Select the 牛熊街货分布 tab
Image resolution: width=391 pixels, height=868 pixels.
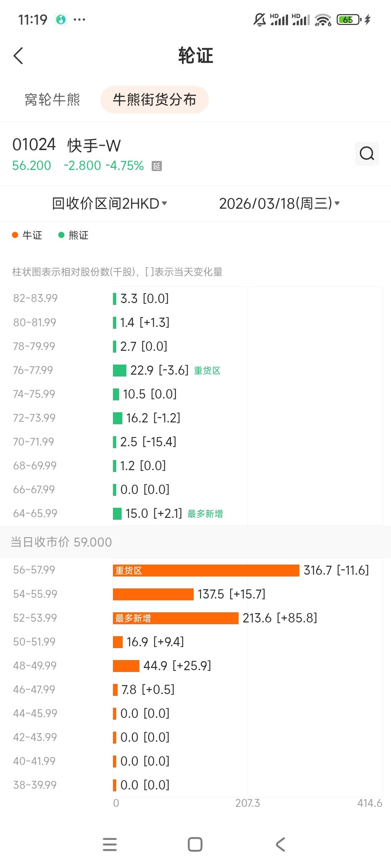coord(155,99)
